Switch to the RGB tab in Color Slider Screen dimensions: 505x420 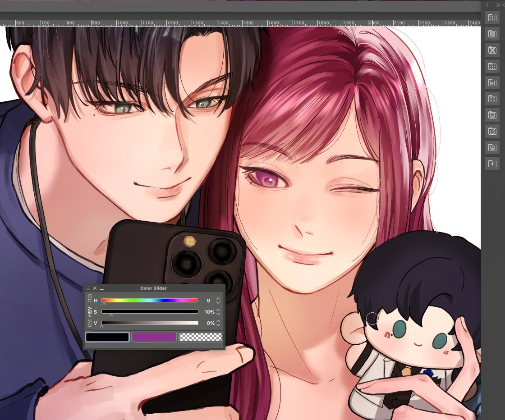tap(89, 298)
